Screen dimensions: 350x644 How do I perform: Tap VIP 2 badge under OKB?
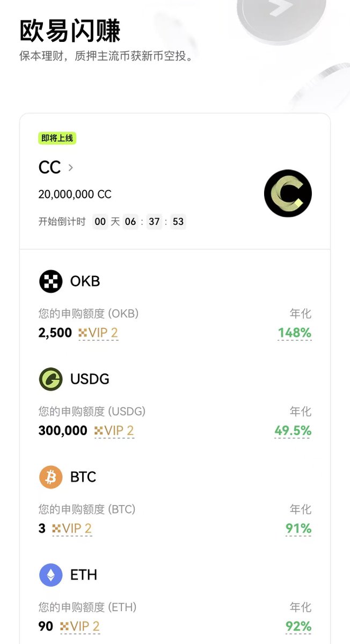pos(98,333)
